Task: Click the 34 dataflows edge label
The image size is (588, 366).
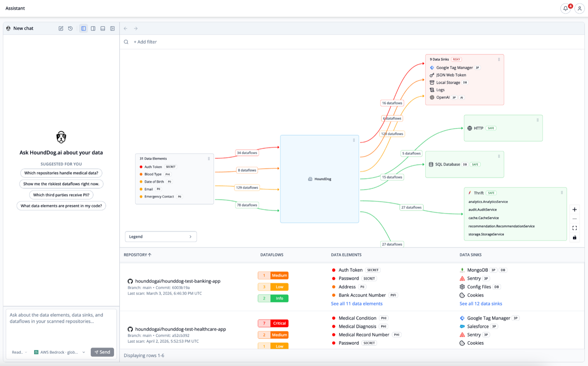Action: click(x=247, y=153)
